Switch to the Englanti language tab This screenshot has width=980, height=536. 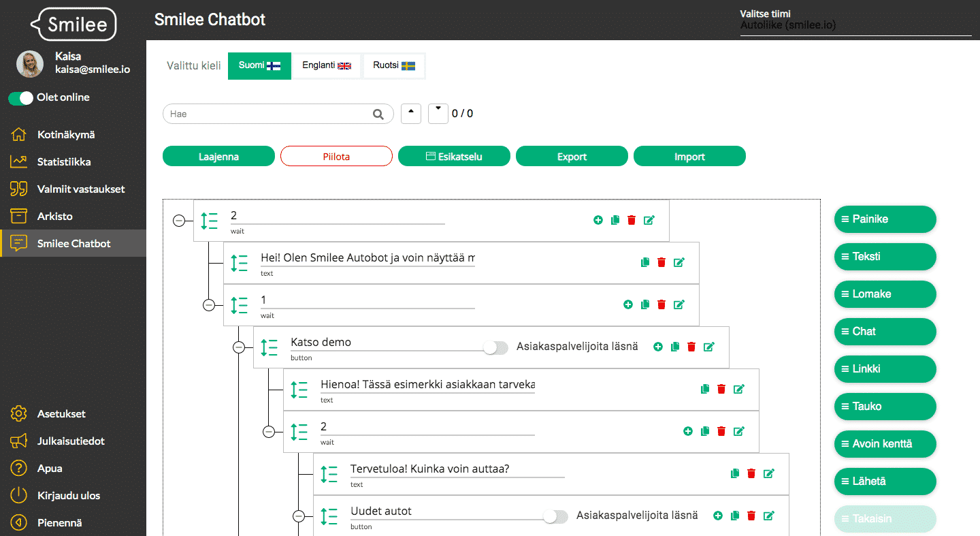pos(327,66)
